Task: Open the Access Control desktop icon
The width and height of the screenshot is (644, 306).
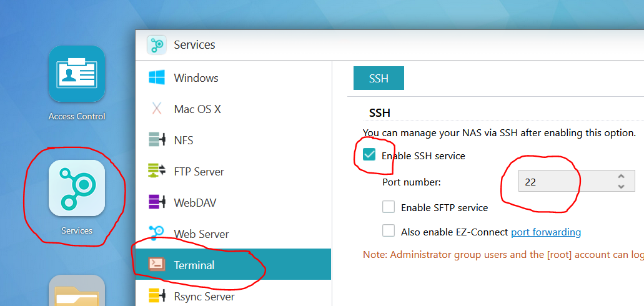Action: (x=76, y=74)
